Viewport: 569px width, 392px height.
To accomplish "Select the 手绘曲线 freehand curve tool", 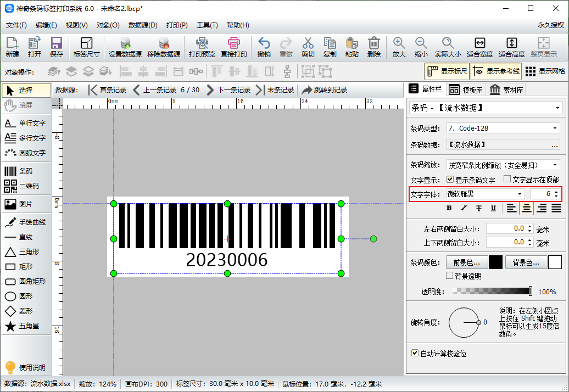I will [x=26, y=222].
